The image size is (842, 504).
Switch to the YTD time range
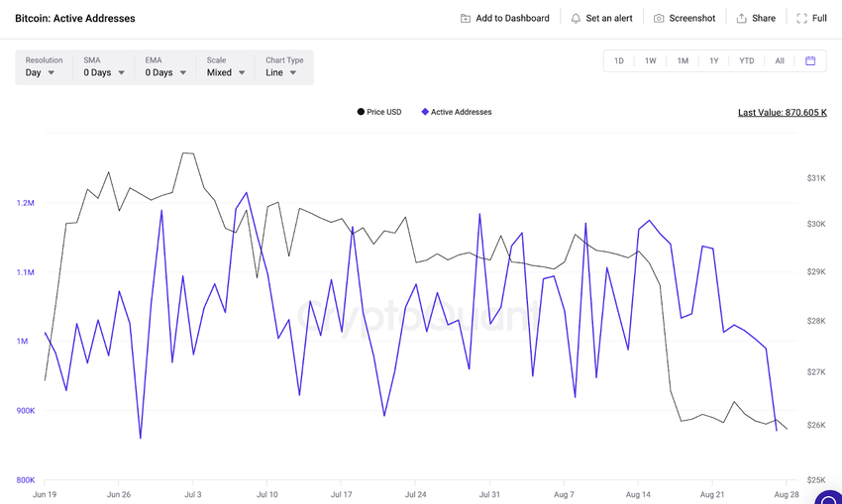pos(746,61)
